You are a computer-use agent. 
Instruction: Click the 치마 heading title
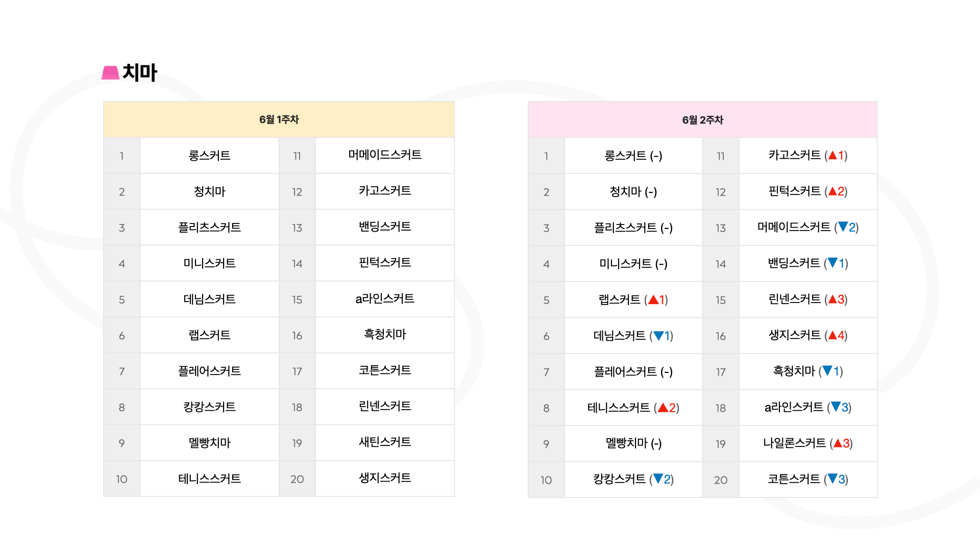point(140,72)
